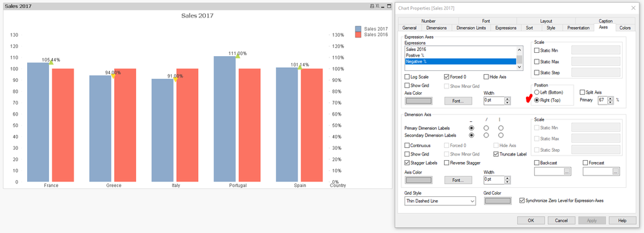Enable the Split Axis checkbox
This screenshot has height=233, width=644.
[x=583, y=92]
